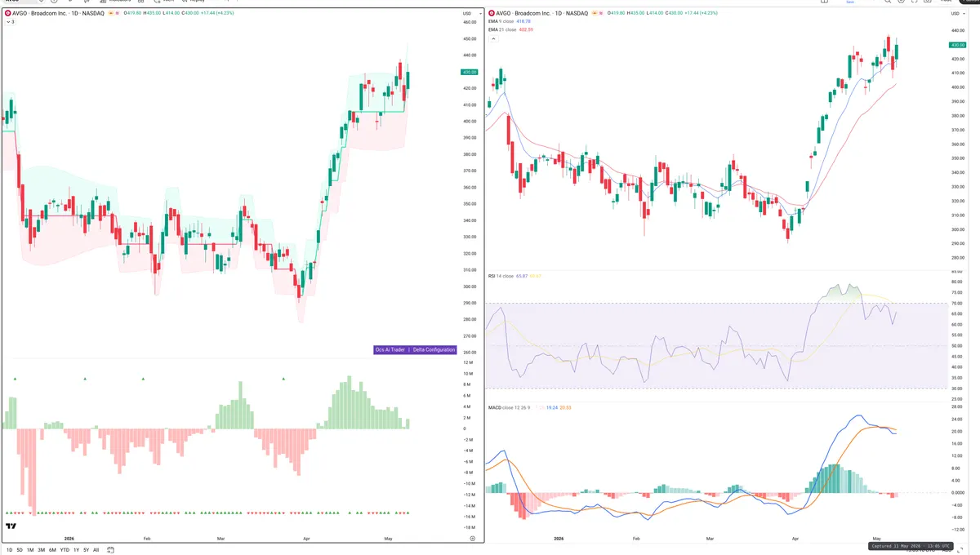Click the Ocs Ai Trader Delta Configuration label
Viewport: 980px width, 555px height.
coord(415,349)
